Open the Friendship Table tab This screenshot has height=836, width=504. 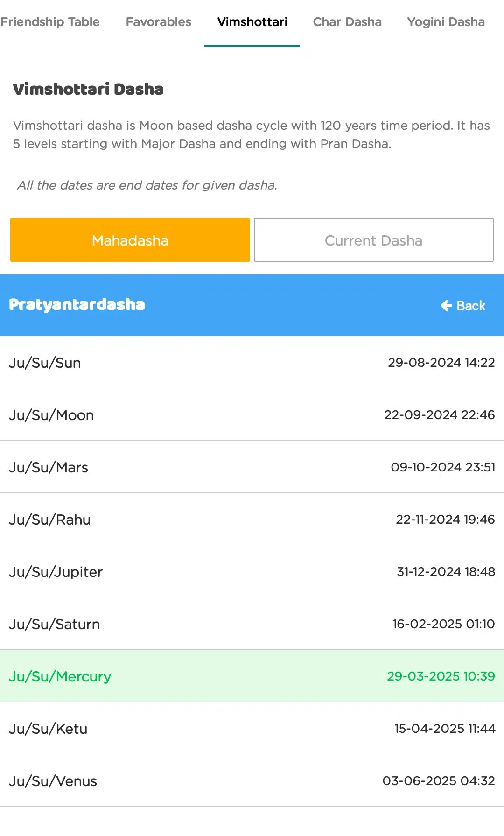point(50,22)
